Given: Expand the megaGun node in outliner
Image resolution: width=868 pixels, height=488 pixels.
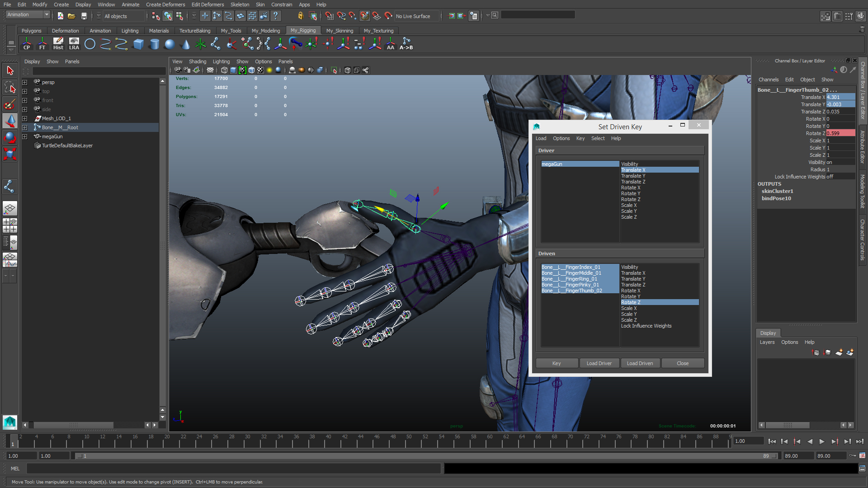Looking at the screenshot, I should coord(25,136).
